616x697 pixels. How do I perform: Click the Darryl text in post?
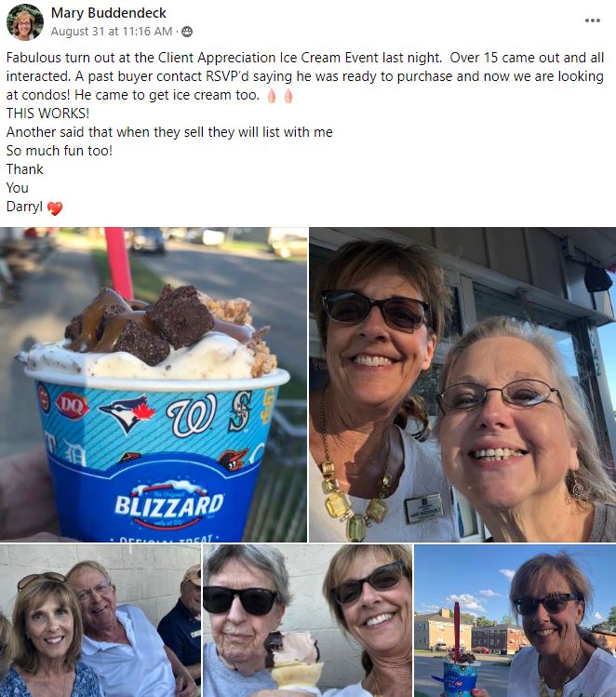click(24, 207)
